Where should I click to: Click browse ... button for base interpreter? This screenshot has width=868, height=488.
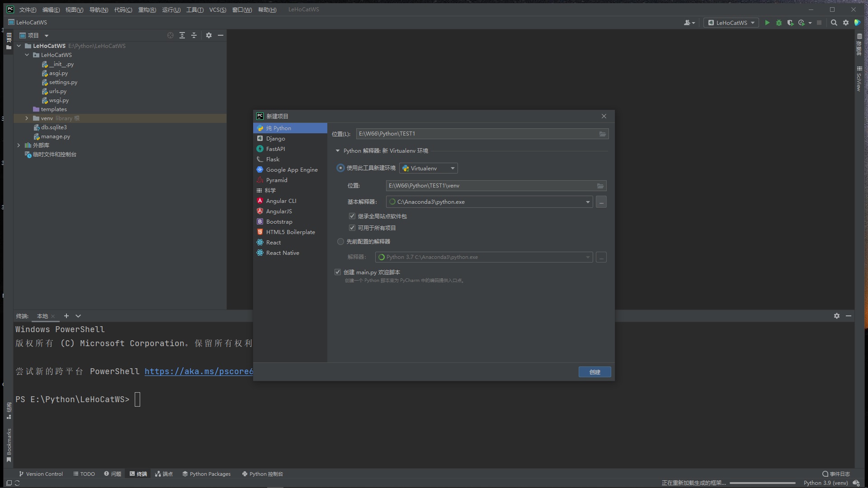pyautogui.click(x=601, y=202)
